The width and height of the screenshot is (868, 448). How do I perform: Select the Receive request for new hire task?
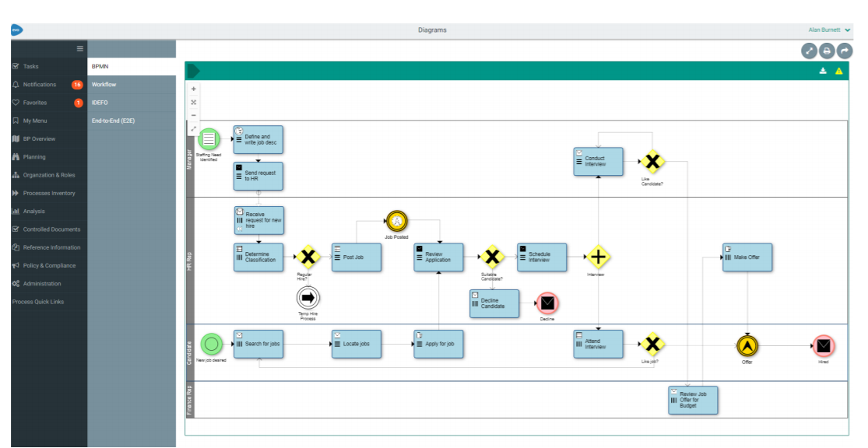click(259, 220)
